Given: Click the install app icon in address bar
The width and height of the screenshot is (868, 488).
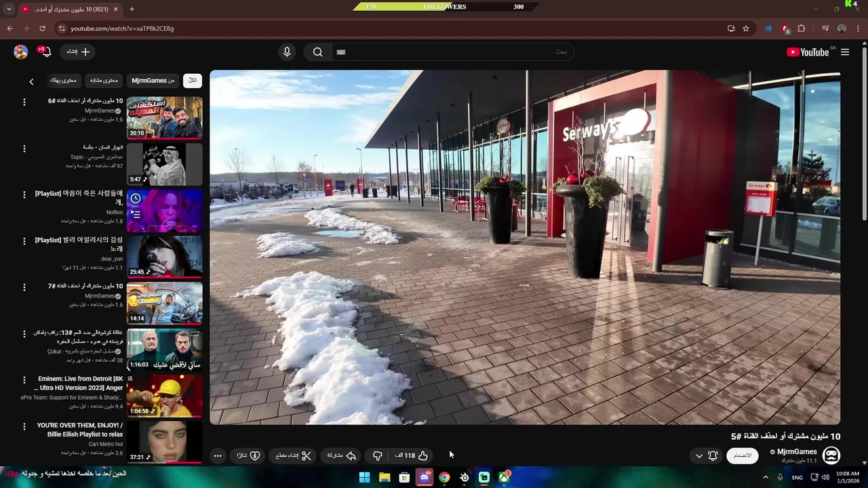Looking at the screenshot, I should [x=731, y=28].
